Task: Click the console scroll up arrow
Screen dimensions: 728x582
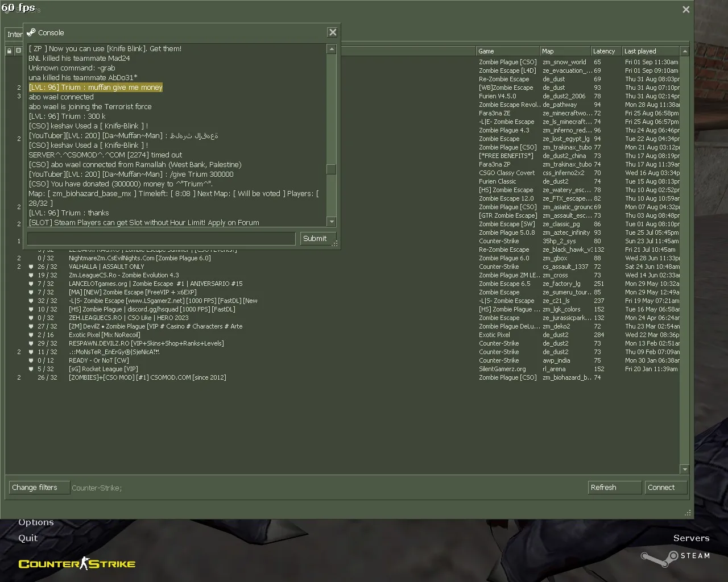Action: click(332, 49)
